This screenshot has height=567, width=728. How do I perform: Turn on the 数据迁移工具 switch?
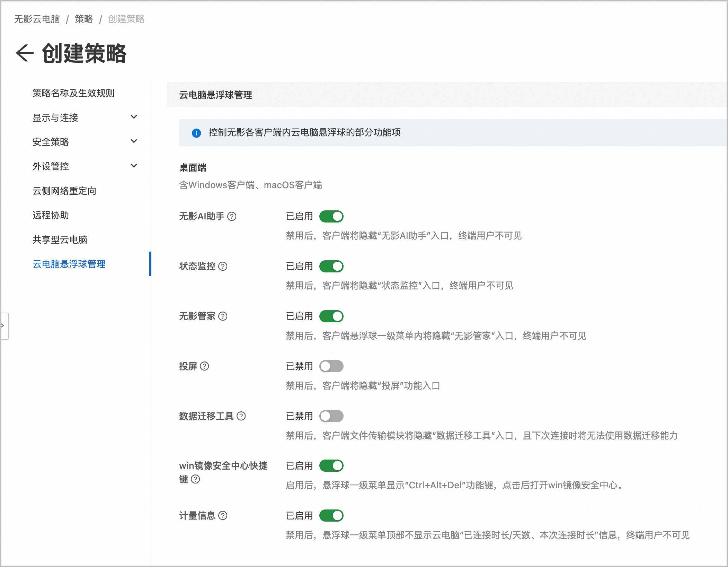pyautogui.click(x=331, y=416)
